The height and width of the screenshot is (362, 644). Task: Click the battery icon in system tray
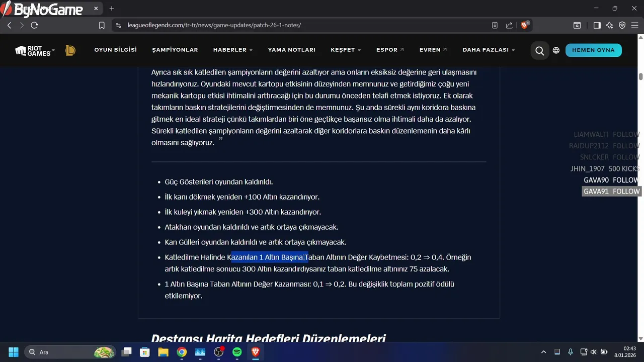[604, 352]
